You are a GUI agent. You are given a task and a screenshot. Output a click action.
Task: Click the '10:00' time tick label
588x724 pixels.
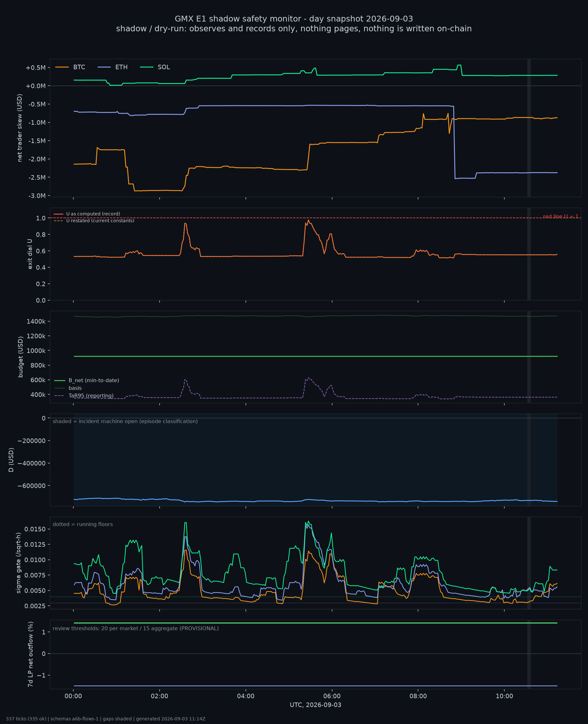(504, 697)
